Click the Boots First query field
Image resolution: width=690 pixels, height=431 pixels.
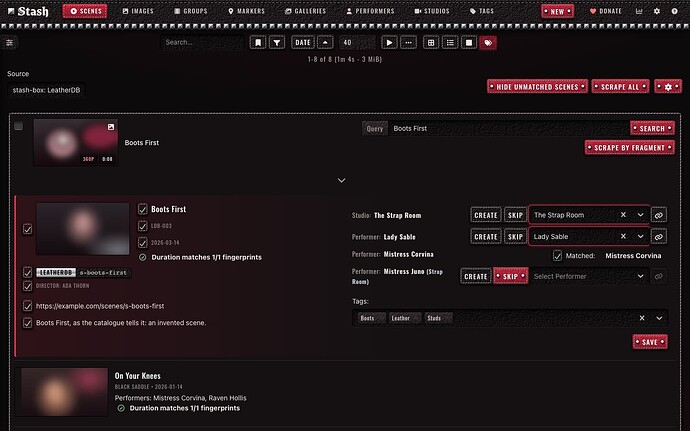pyautogui.click(x=508, y=129)
